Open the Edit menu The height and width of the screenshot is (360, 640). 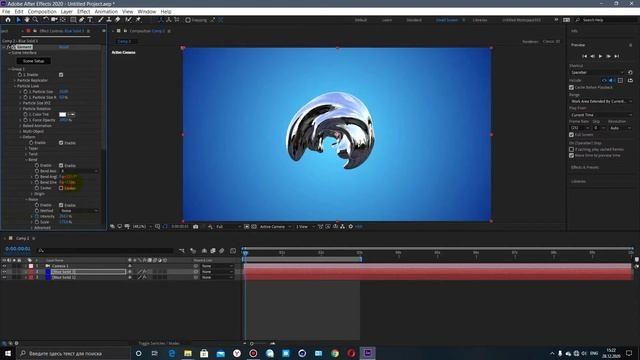[19, 11]
